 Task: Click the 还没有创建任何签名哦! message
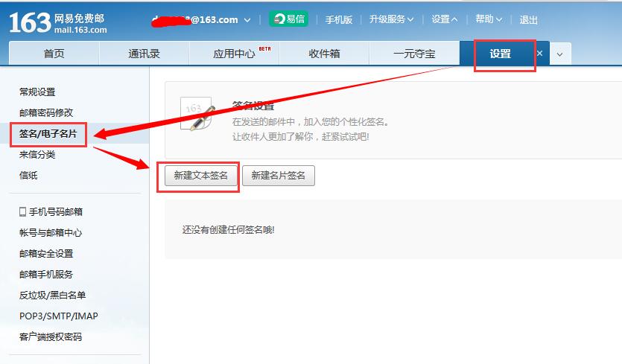(228, 229)
